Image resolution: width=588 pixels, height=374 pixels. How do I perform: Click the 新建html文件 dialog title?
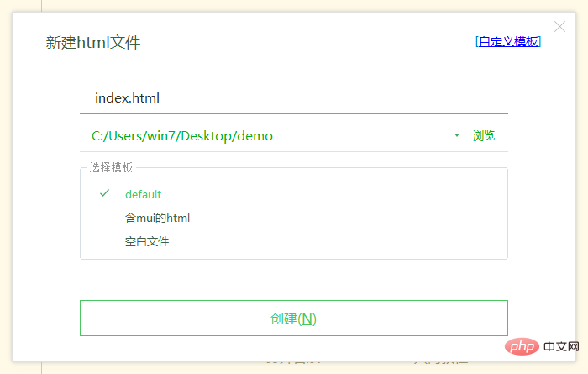[x=93, y=42]
